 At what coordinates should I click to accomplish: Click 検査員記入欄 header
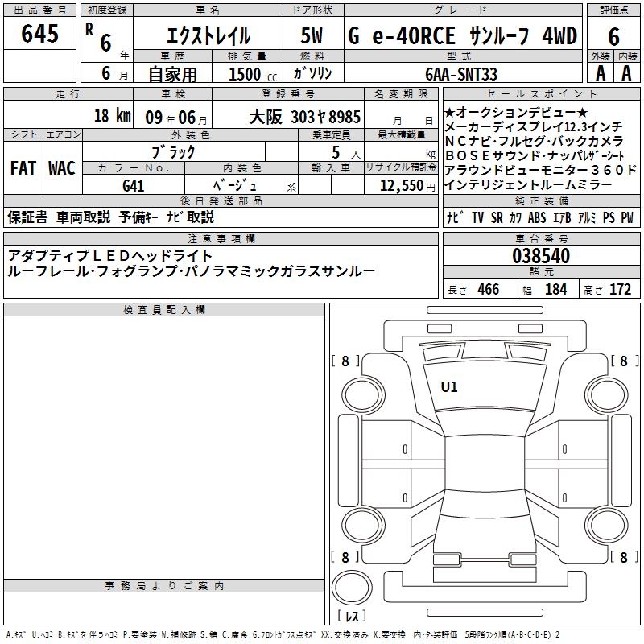pos(164,310)
